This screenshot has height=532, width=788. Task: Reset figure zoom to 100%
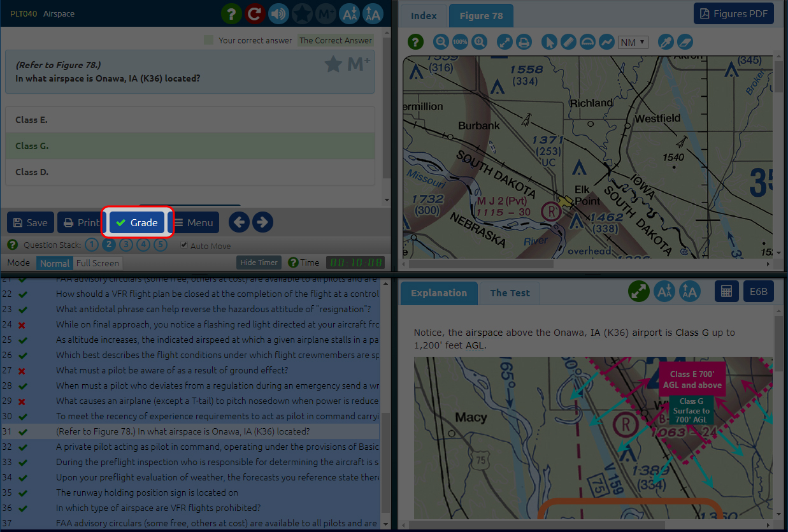click(x=460, y=42)
